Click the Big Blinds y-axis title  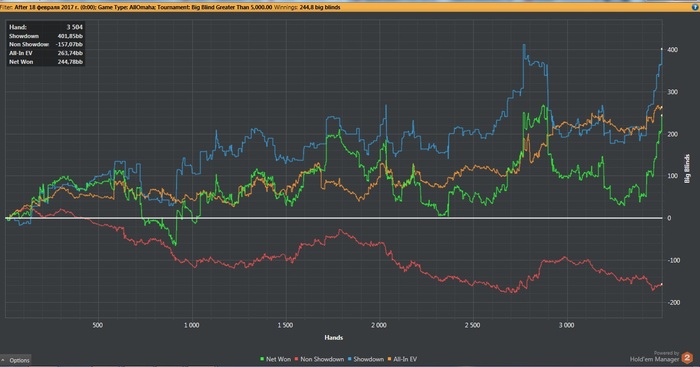pos(687,168)
